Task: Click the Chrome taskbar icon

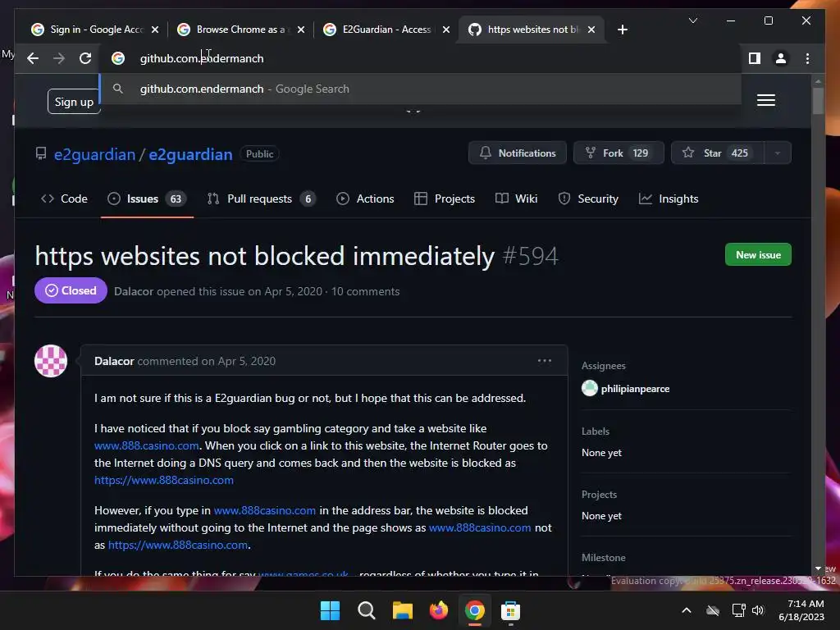Action: click(475, 610)
